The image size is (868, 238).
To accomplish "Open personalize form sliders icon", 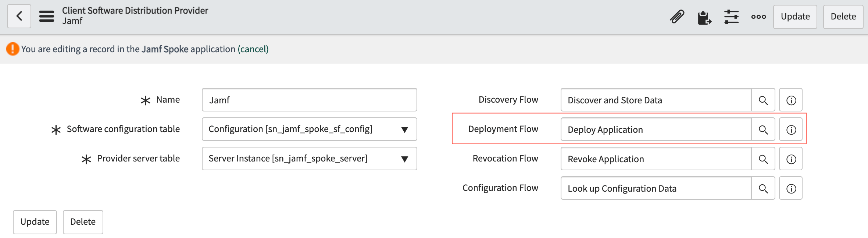I will pos(731,17).
